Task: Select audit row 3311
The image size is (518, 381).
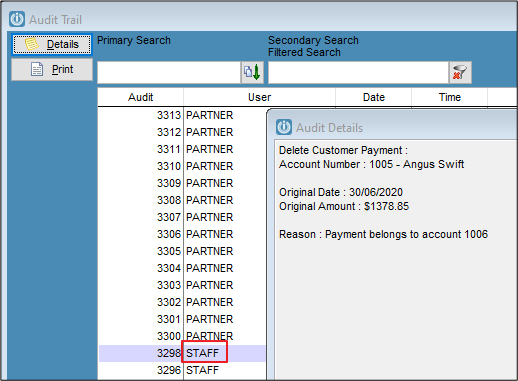Action: pyautogui.click(x=182, y=149)
